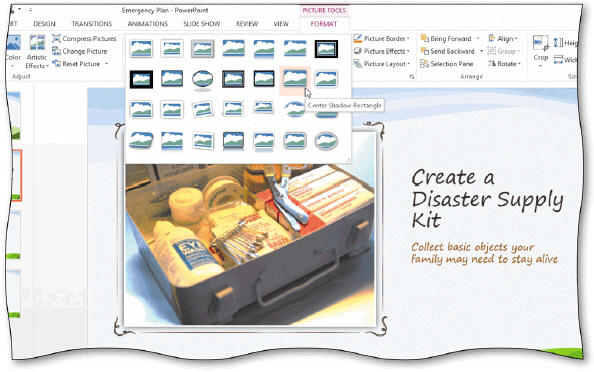This screenshot has width=594, height=372.
Task: Choose Rounded Diagonal Corner White style
Action: click(x=326, y=79)
